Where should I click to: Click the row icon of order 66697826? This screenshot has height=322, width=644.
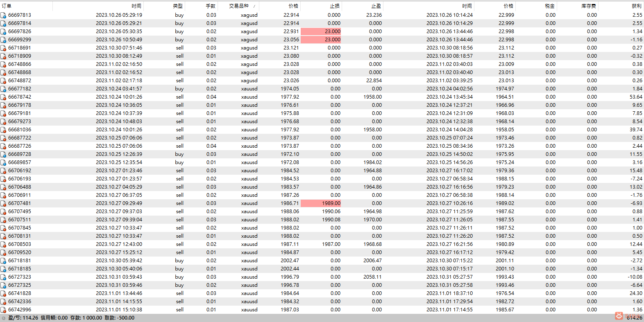click(x=3, y=32)
